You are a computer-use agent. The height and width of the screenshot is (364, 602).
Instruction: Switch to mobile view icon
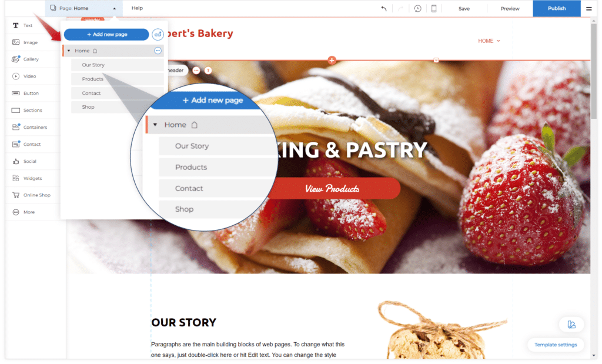434,8
